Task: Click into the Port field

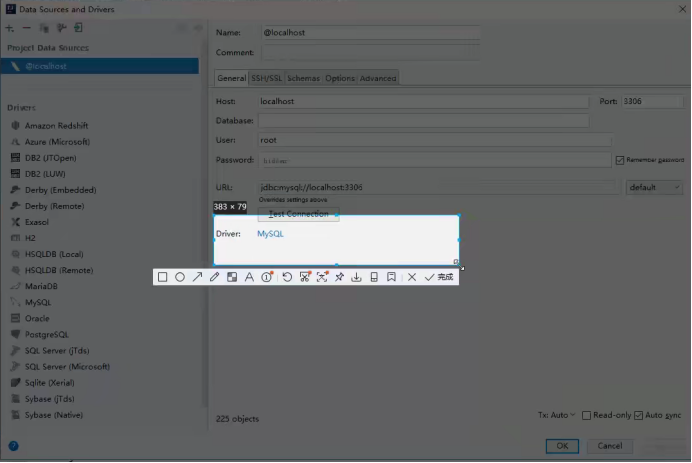Action: pos(652,102)
